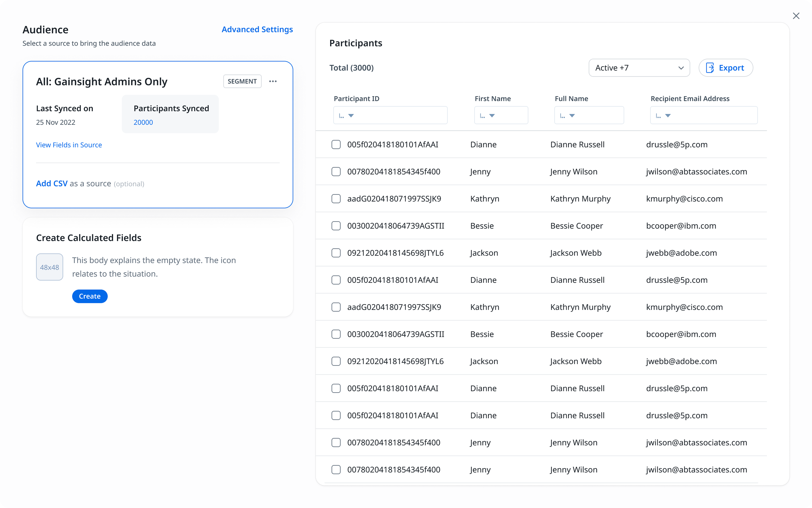Screen dimensions: 812x508
Task: Open the three-dot menu on the segment card
Action: click(273, 81)
